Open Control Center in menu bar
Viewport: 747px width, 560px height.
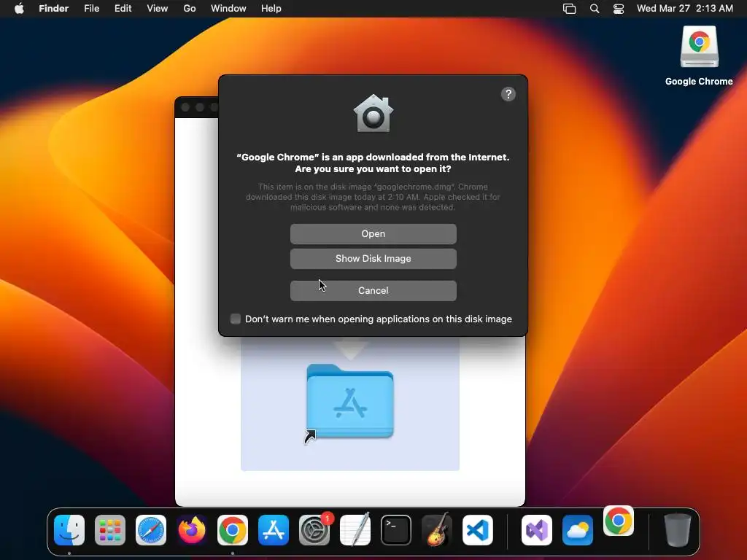(x=619, y=9)
